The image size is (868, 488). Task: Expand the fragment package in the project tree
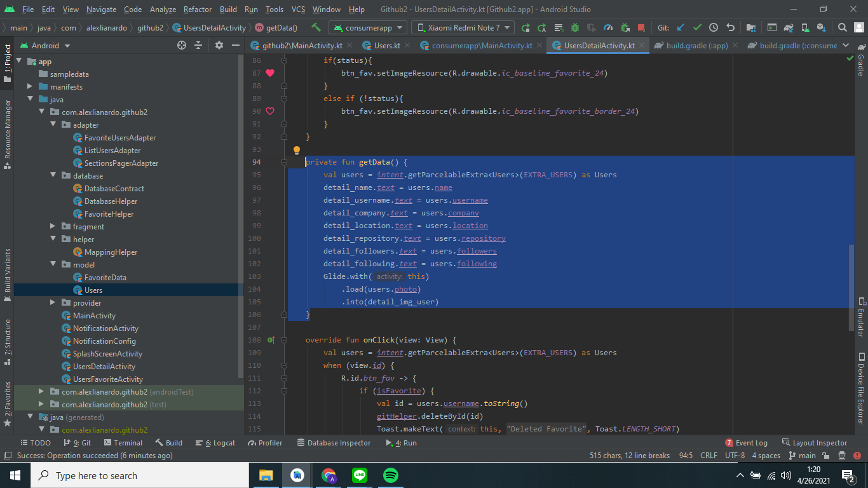[53, 226]
